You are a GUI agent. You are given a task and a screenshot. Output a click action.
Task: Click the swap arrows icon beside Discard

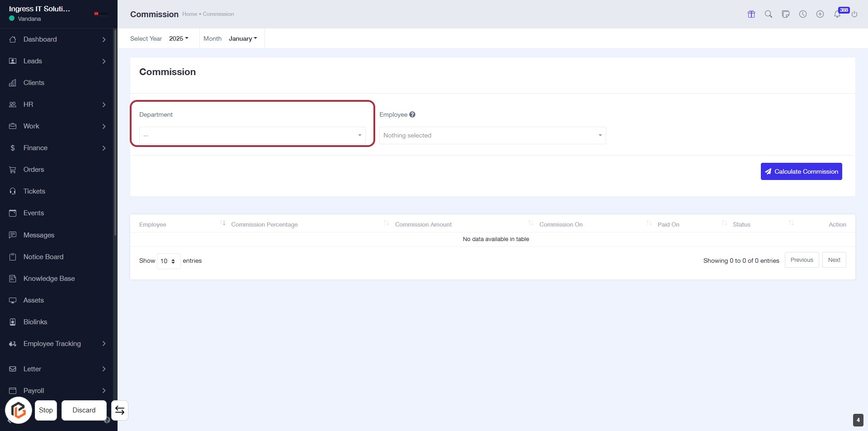[x=120, y=410]
